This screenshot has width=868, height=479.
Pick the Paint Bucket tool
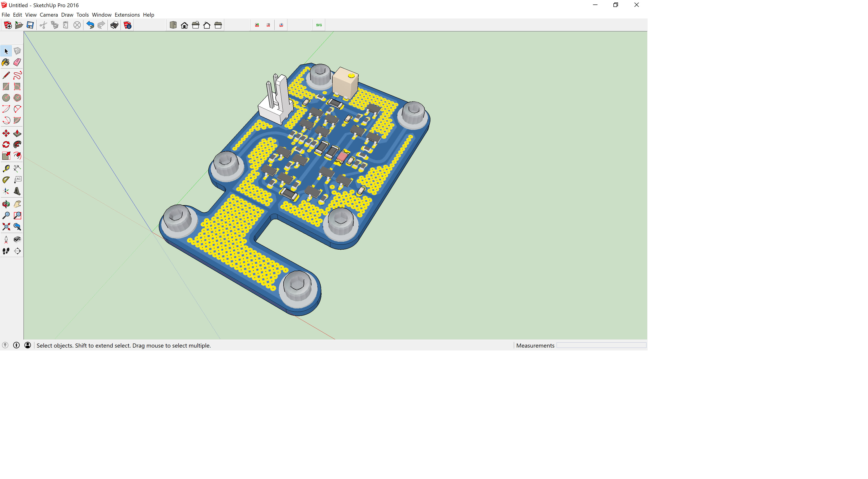point(6,62)
